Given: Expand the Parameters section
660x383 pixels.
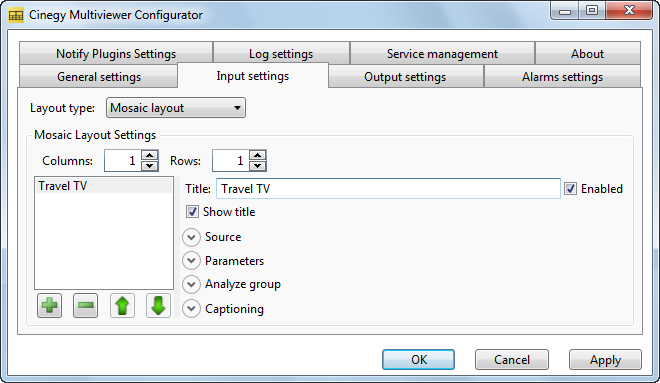Looking at the screenshot, I should click(x=191, y=261).
